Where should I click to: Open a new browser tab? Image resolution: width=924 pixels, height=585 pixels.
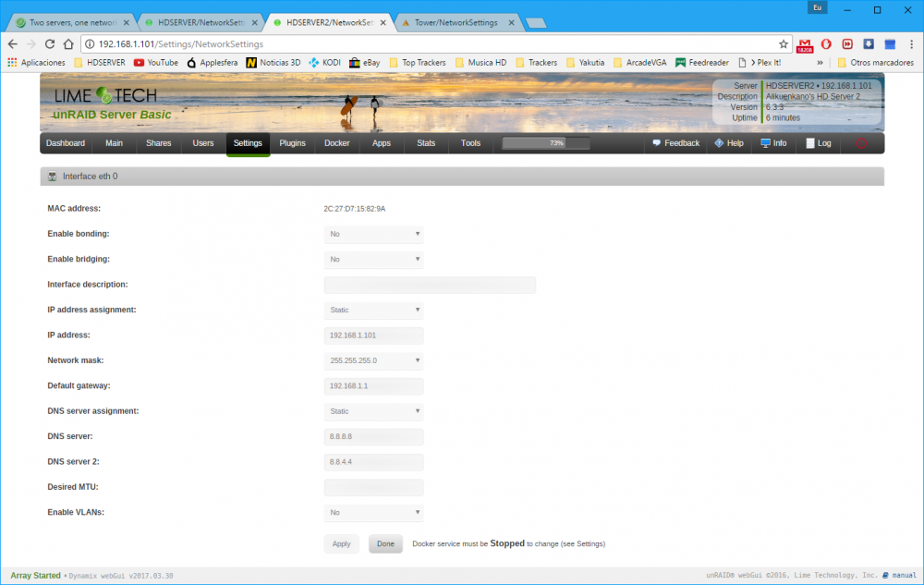tap(536, 23)
